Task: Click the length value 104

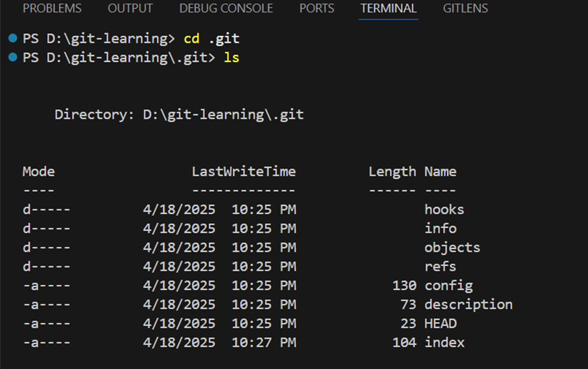Action: pyautogui.click(x=404, y=342)
